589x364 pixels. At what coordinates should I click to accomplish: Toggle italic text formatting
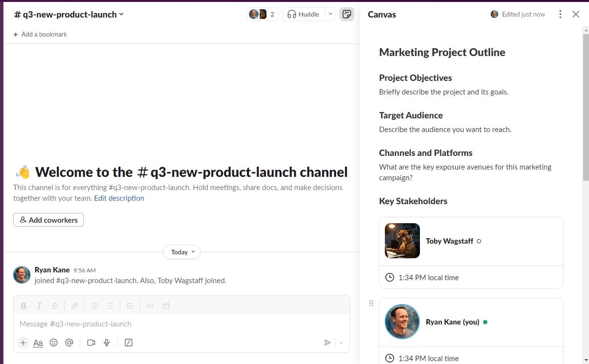[39, 306]
